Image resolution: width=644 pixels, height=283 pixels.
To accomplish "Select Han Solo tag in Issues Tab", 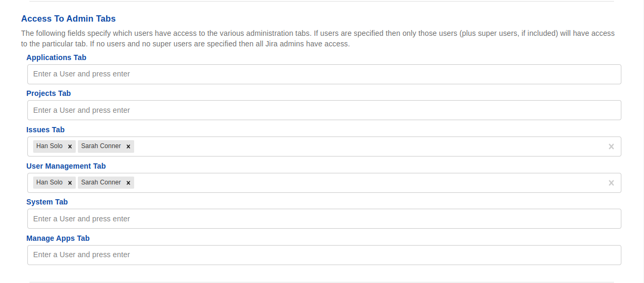I will pos(49,146).
